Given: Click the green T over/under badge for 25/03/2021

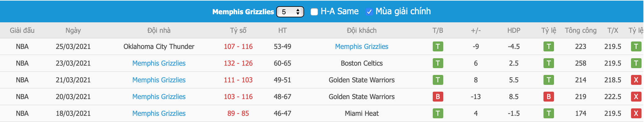Looking at the screenshot, I should point(636,46).
